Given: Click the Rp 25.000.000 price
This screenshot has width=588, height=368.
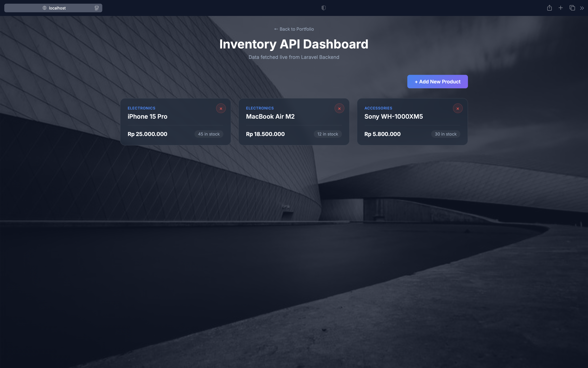Looking at the screenshot, I should (x=147, y=134).
